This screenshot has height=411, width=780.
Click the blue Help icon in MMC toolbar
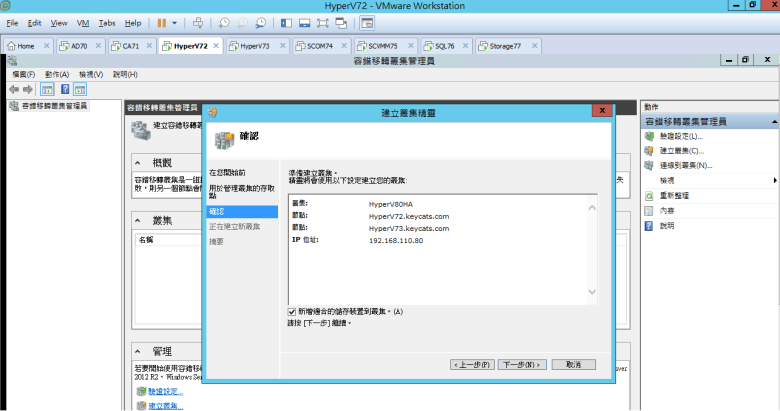pyautogui.click(x=63, y=89)
